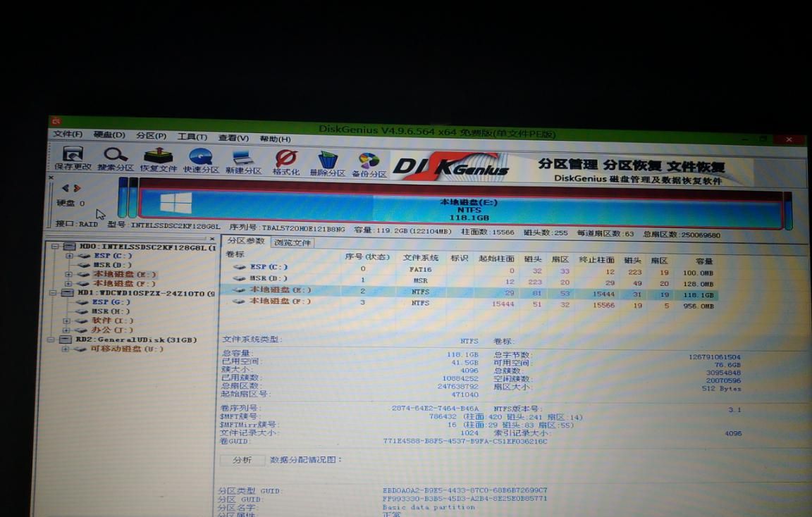Click the 格式化 (Format) toolbar icon
This screenshot has width=812, height=517.
pos(285,156)
